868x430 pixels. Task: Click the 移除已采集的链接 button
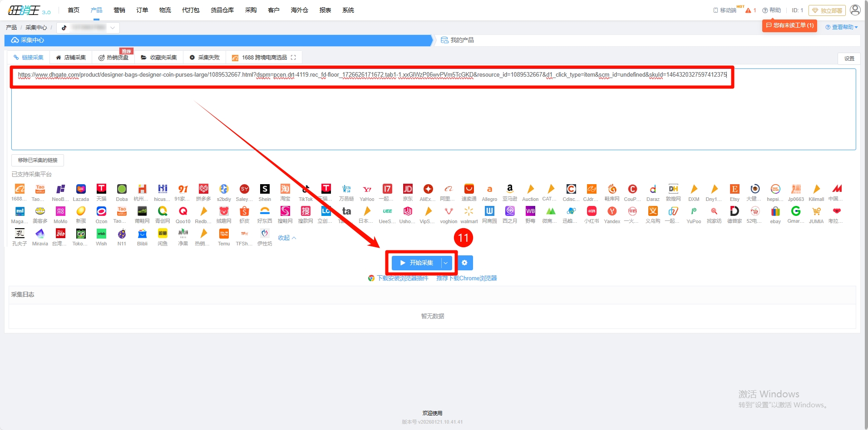pos(38,160)
